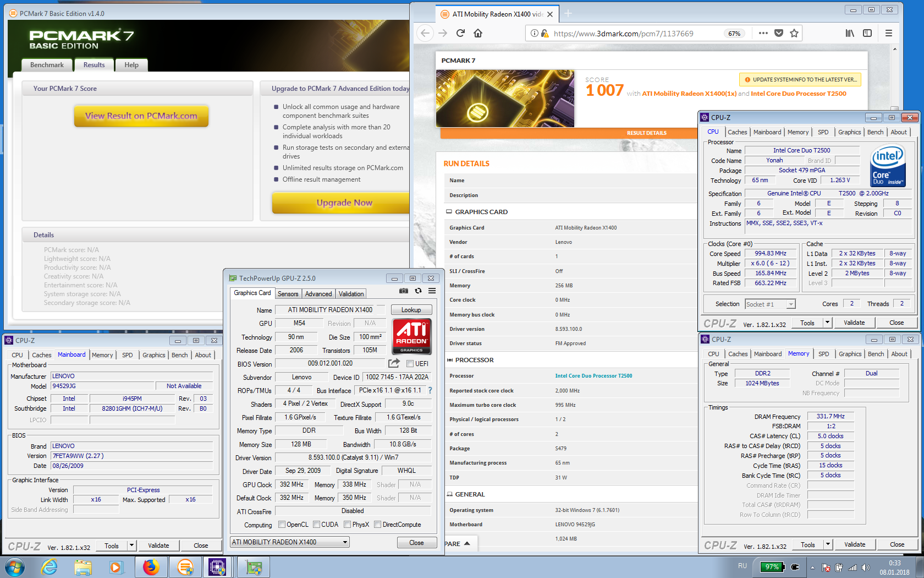Switch to the GPU-Z Sensors tab
The image size is (924, 578).
point(288,294)
